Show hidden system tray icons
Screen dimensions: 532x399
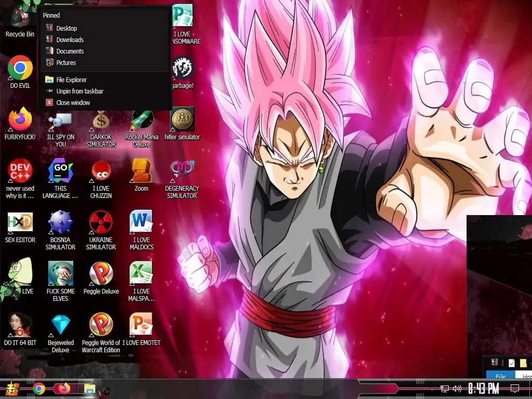click(432, 389)
